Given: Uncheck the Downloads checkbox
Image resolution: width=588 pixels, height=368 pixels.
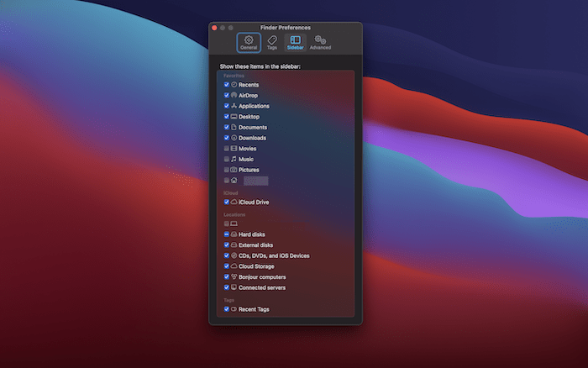Looking at the screenshot, I should tap(227, 138).
